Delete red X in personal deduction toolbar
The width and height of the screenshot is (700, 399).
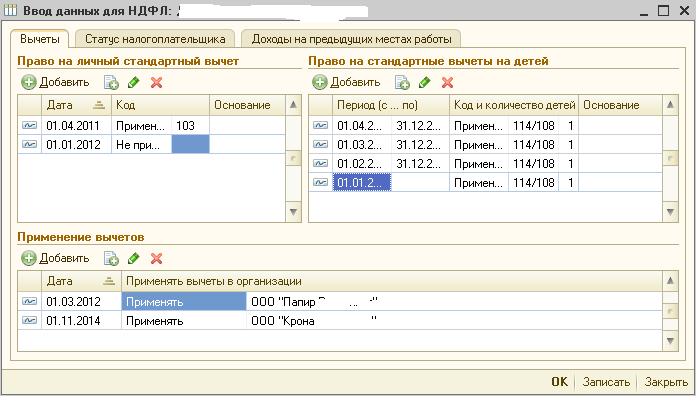coord(156,83)
